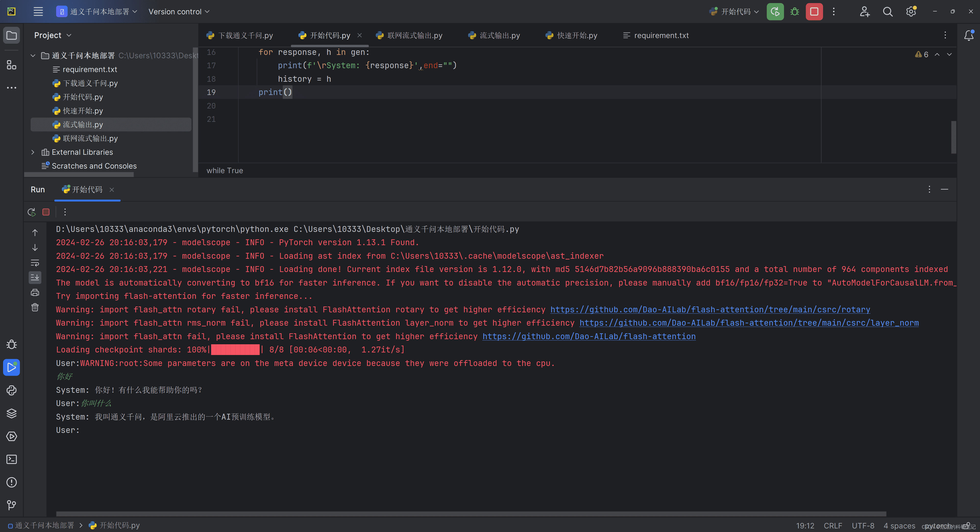
Task: Open the Git version control tool window icon
Action: coord(11,505)
